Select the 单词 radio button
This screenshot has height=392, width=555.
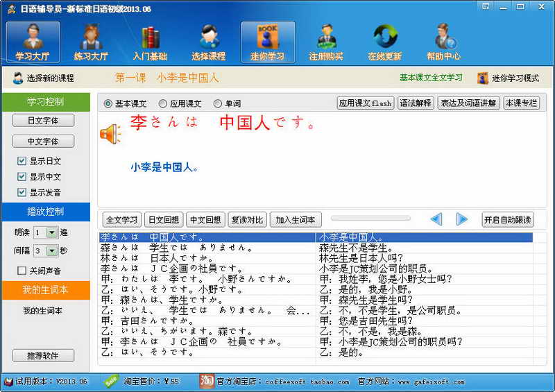218,104
